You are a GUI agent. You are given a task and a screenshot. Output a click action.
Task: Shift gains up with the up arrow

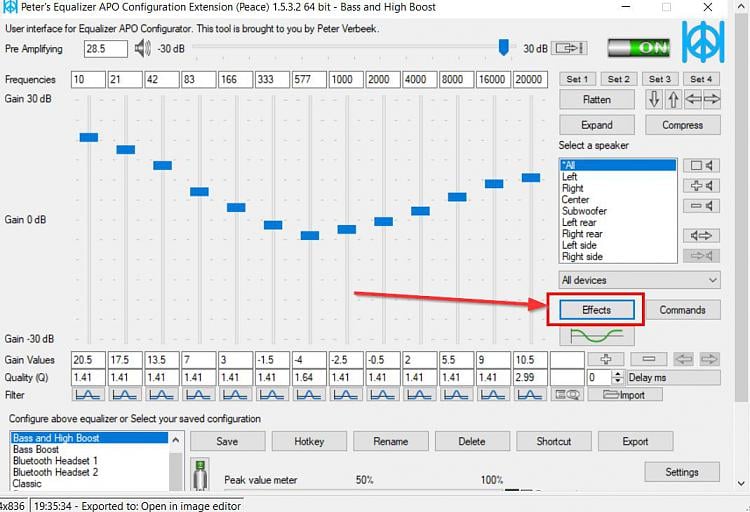[x=673, y=100]
